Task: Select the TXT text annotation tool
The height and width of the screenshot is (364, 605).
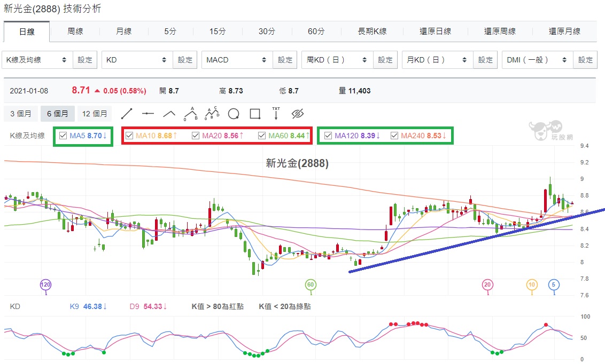Action: 276,114
